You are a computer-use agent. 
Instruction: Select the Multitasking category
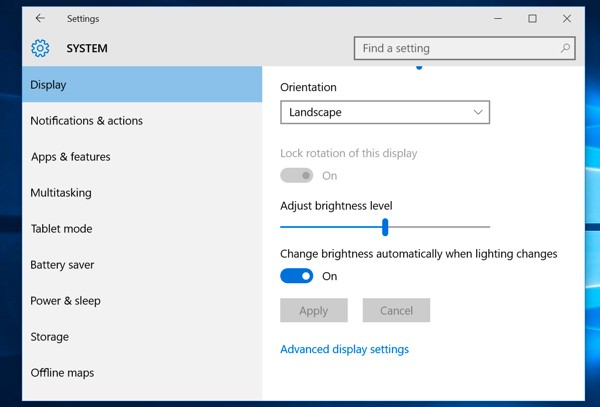point(142,192)
